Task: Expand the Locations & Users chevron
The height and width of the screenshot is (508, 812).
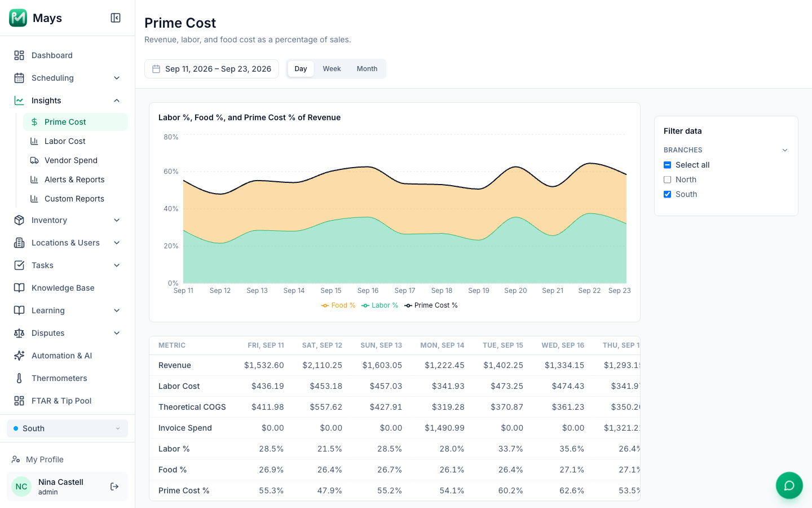Action: click(x=117, y=243)
